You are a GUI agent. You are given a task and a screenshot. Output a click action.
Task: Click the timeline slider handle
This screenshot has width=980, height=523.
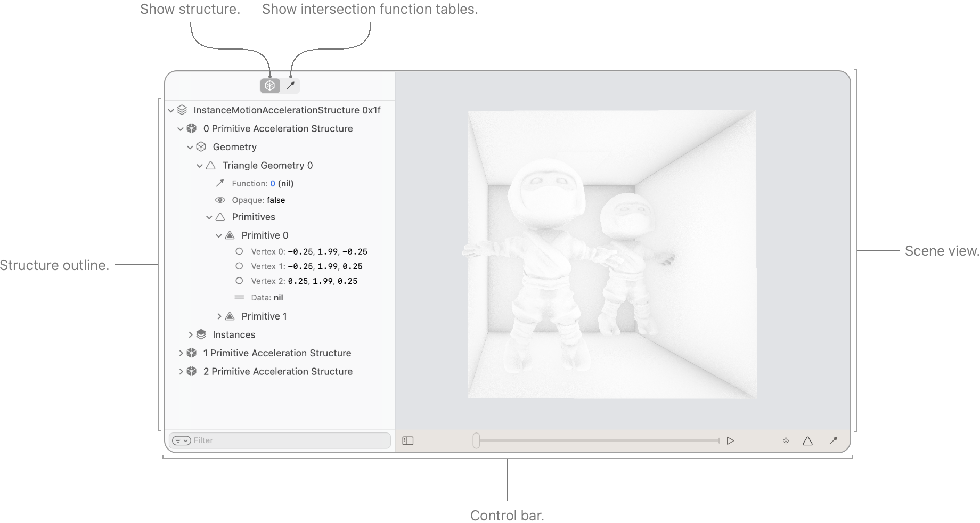[x=476, y=440]
